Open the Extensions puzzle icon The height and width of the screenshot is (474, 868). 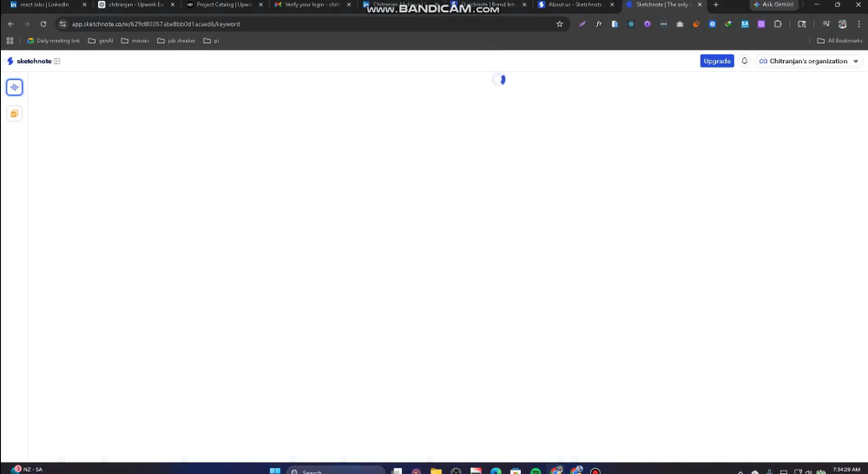click(x=778, y=24)
